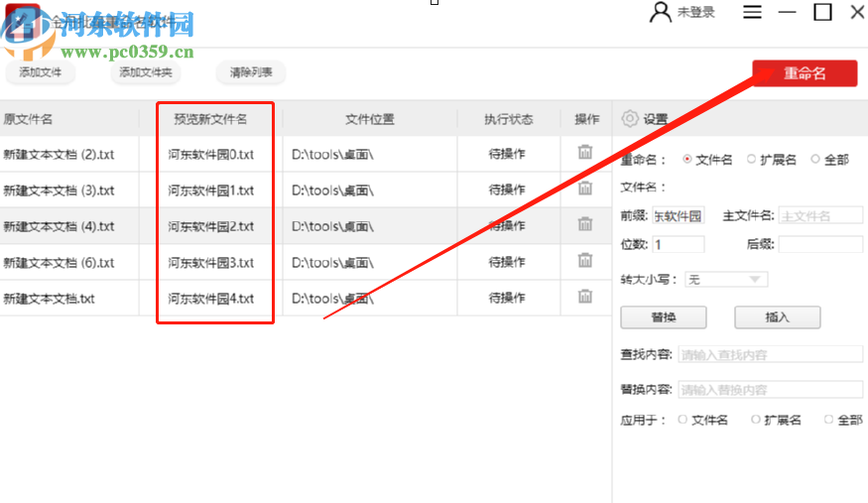Select the 文件名 rename radio option
Image resolution: width=868 pixels, height=503 pixels.
coord(687,160)
